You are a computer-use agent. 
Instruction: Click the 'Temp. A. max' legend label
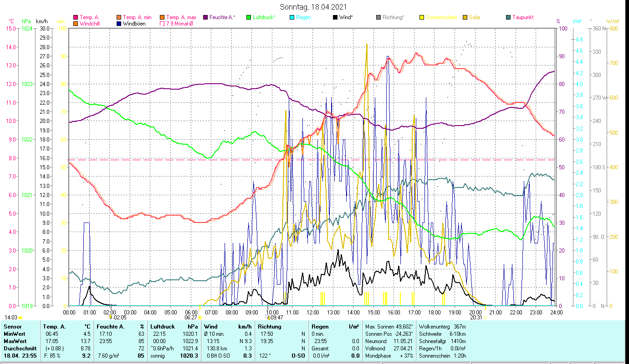[x=181, y=17]
